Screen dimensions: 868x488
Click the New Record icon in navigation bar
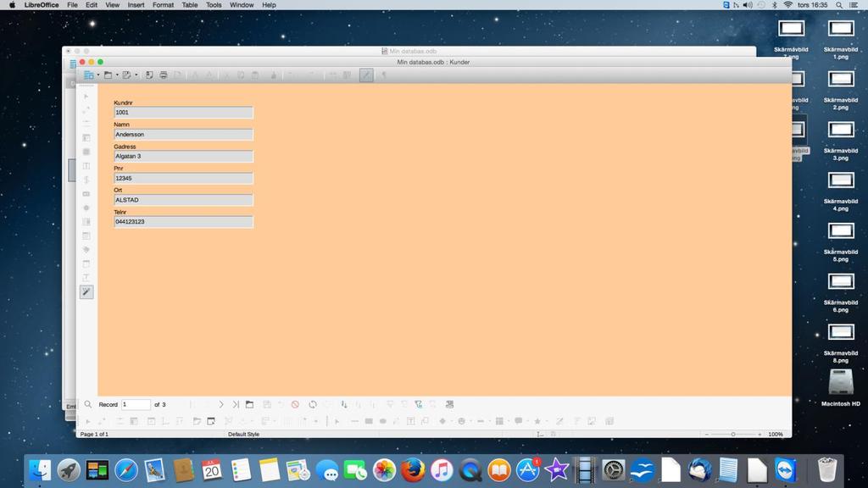tap(250, 404)
